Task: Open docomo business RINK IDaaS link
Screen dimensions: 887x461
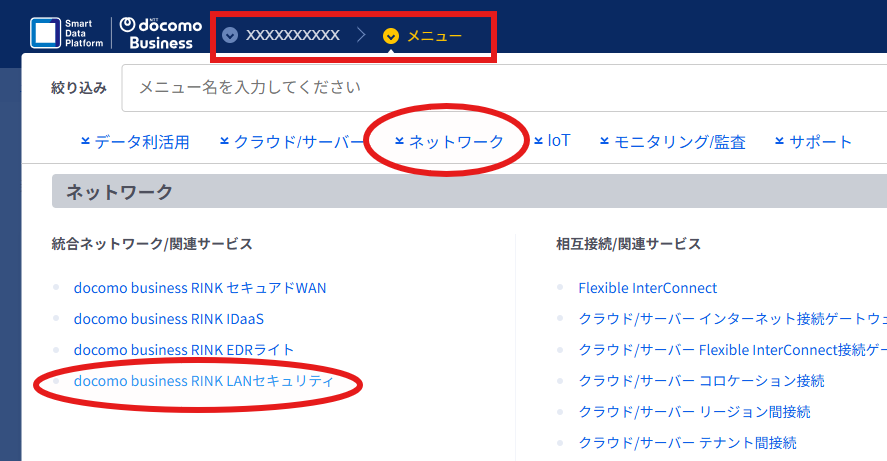Action: click(x=169, y=319)
